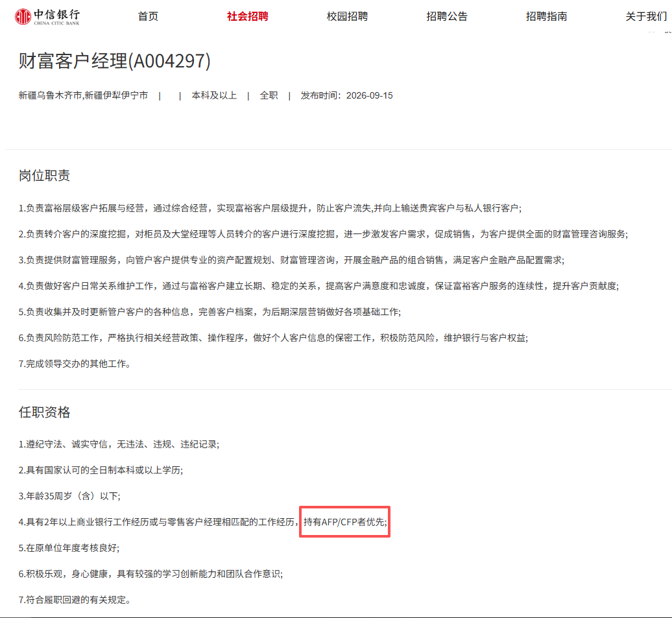672x618 pixels.
Task: Click qualification item 3 年龄35周岁(含)以下
Action: (69, 496)
